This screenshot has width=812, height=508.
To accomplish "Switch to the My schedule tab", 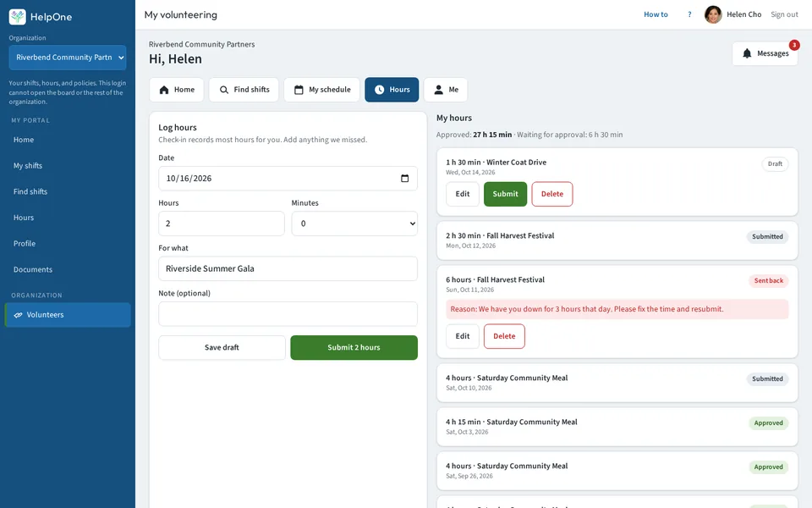I will [321, 90].
